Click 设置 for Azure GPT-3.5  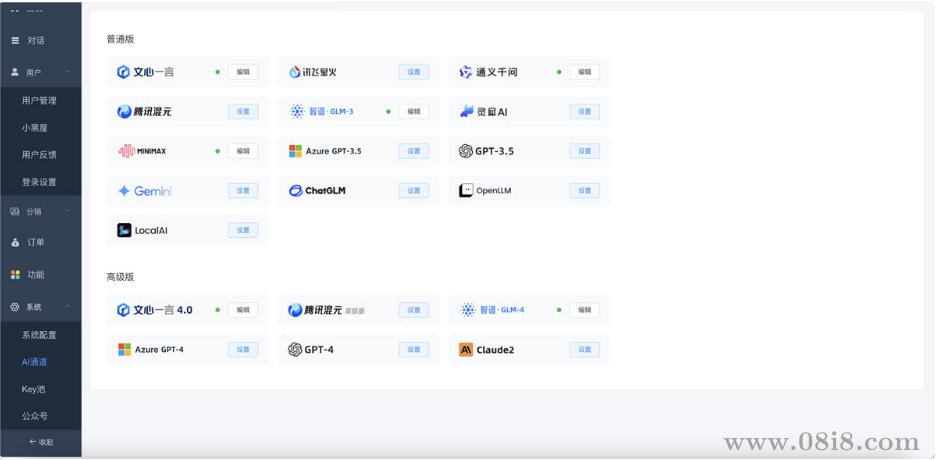pos(414,151)
